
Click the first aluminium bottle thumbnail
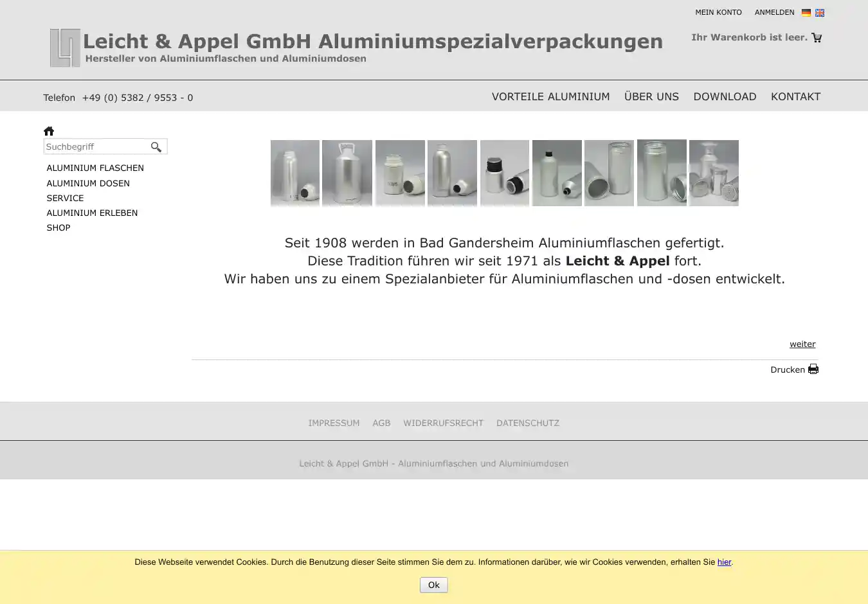pos(295,173)
